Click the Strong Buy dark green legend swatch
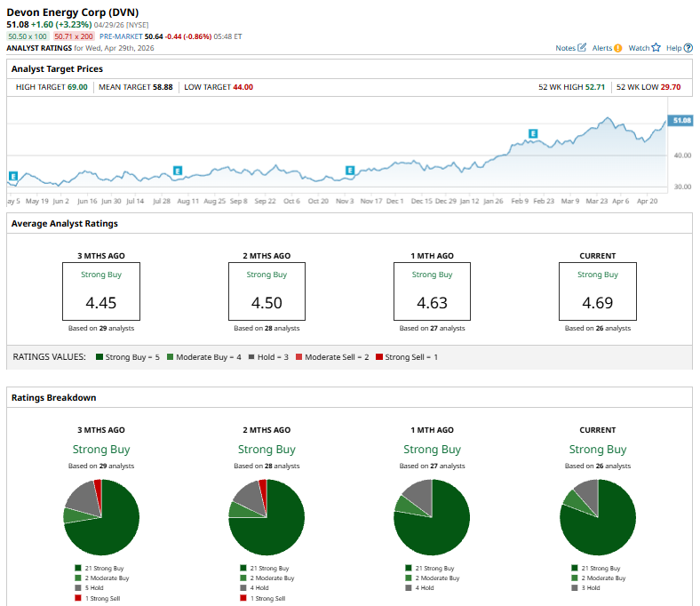 coord(99,357)
